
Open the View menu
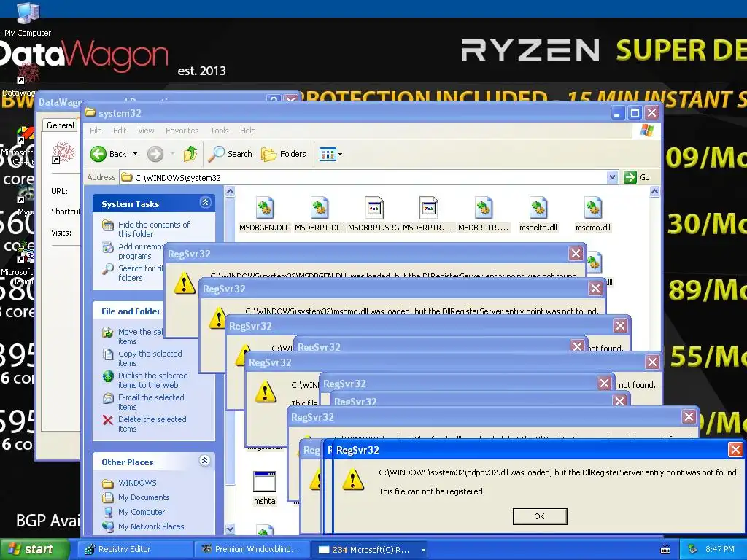[x=146, y=131]
